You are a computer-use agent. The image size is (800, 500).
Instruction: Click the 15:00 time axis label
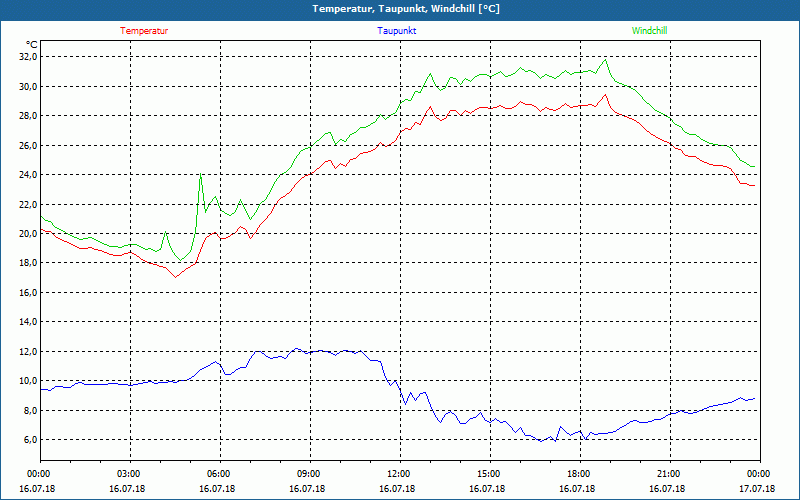pos(490,474)
